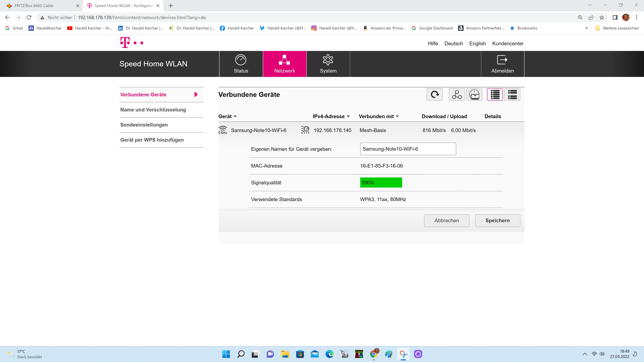Open Name und Verschlüsselung menu item
This screenshot has height=362, width=644.
pos(153,110)
